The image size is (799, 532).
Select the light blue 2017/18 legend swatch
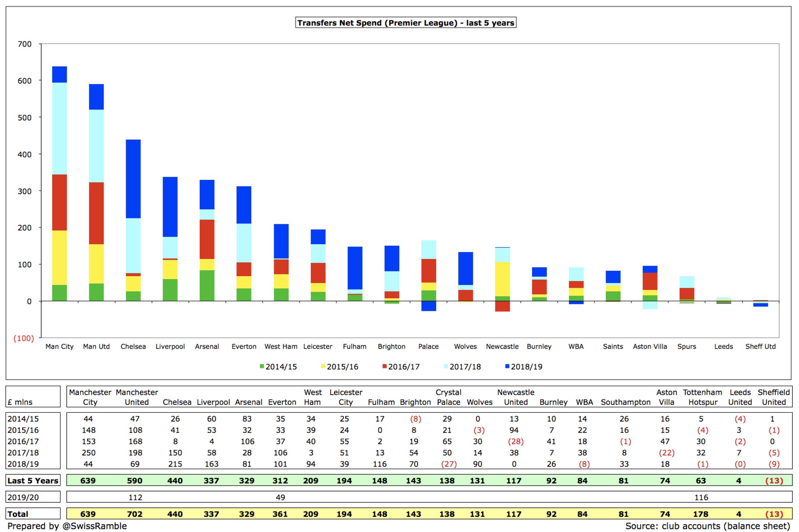coord(446,366)
